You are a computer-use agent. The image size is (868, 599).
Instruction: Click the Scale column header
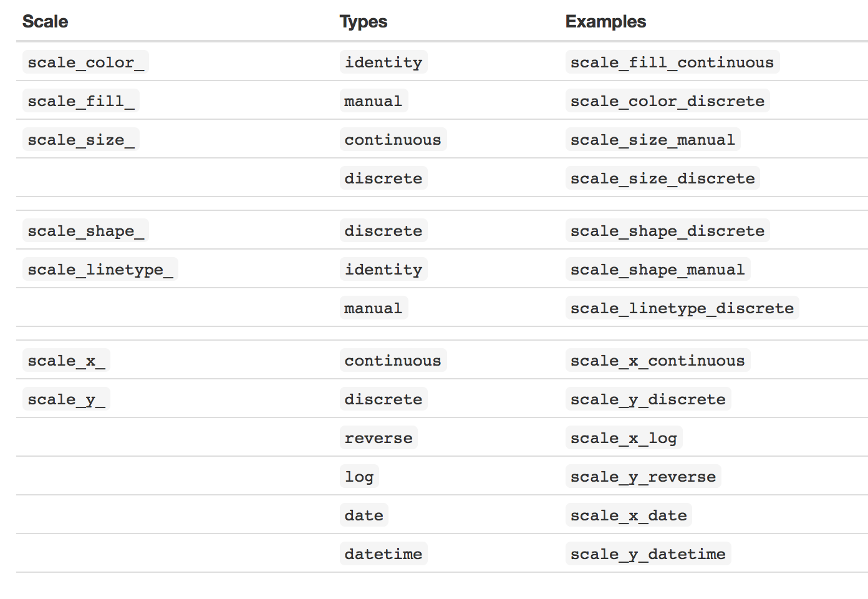45,22
